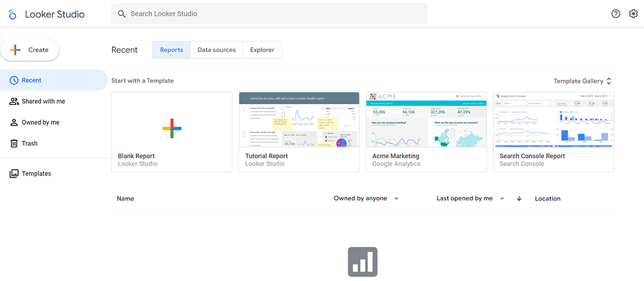Click the search magnifier icon
The width and height of the screenshot is (644, 281).
click(121, 14)
